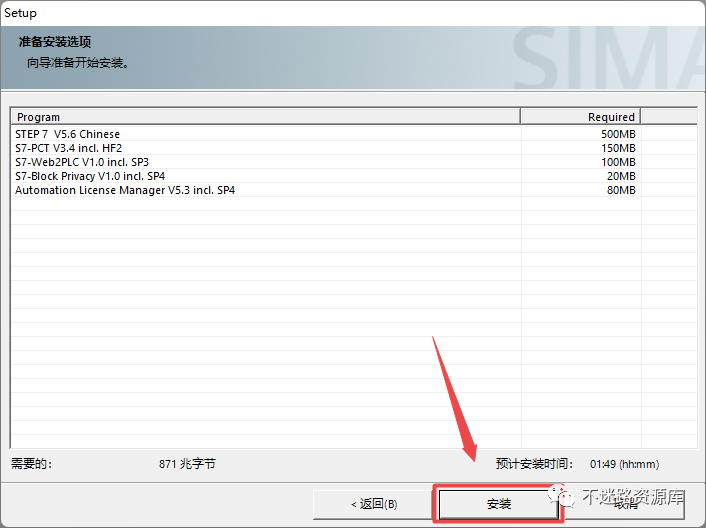Click the 需要的 label
Viewport: 706px width, 528px height.
(32, 464)
